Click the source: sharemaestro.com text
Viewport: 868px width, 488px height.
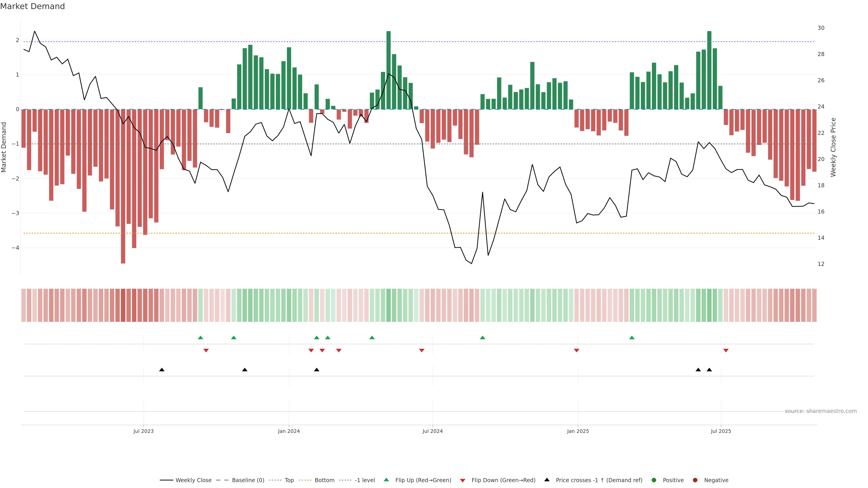tap(821, 411)
